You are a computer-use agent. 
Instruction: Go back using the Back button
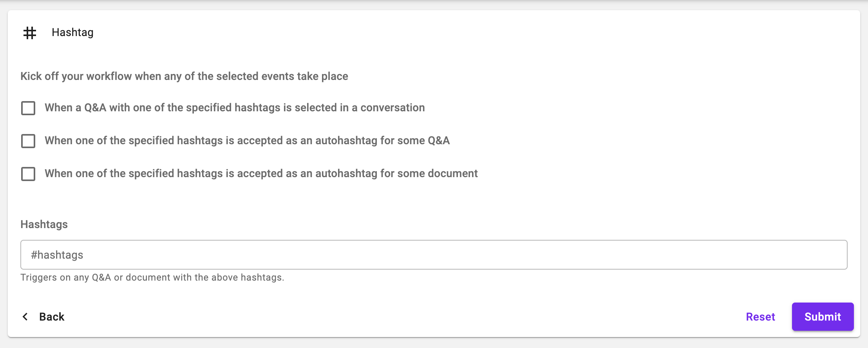[51, 317]
